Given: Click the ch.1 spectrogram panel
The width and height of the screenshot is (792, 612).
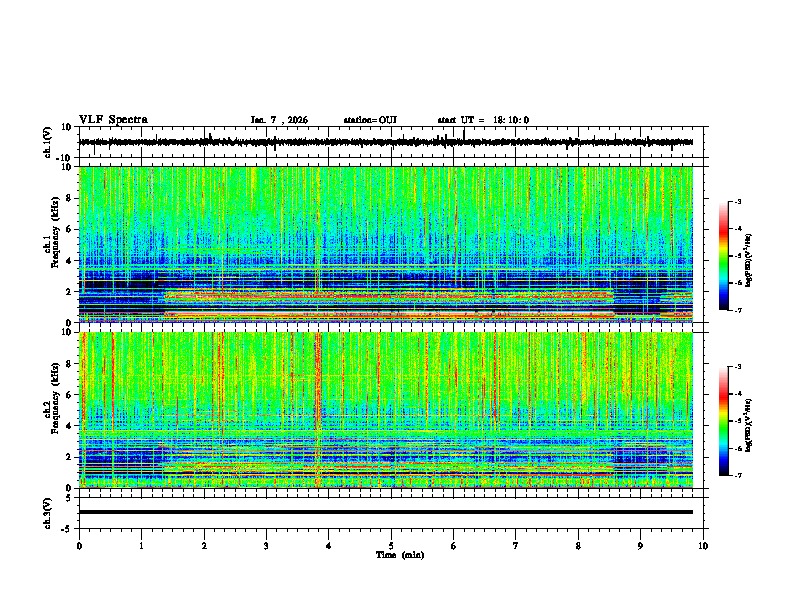Looking at the screenshot, I should click(386, 244).
